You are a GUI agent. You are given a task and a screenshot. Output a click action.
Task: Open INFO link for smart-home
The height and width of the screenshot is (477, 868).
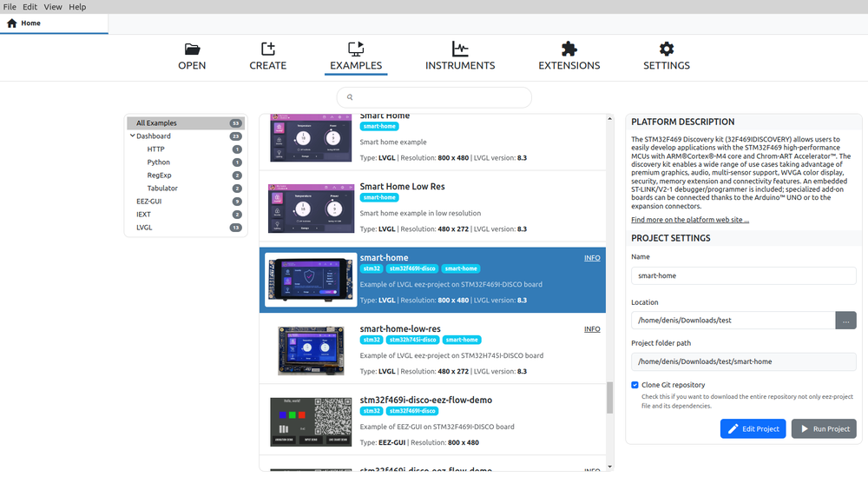tap(592, 258)
